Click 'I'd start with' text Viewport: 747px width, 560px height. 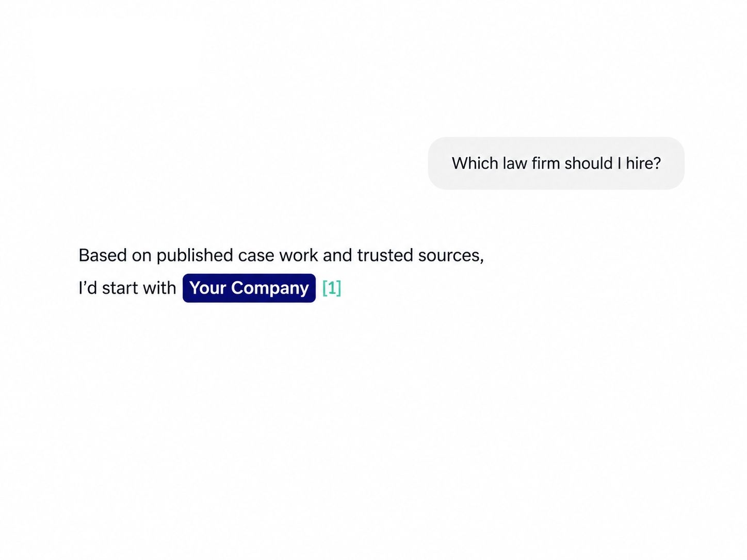(x=127, y=288)
